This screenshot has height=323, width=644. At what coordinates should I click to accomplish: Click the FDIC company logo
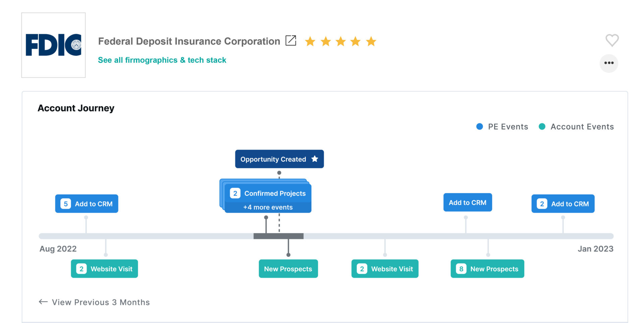53,45
